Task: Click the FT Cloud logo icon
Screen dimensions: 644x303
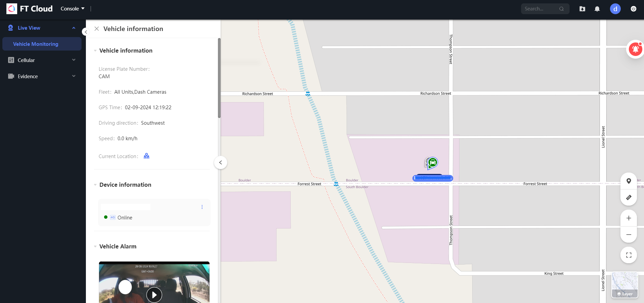Action: click(x=12, y=9)
